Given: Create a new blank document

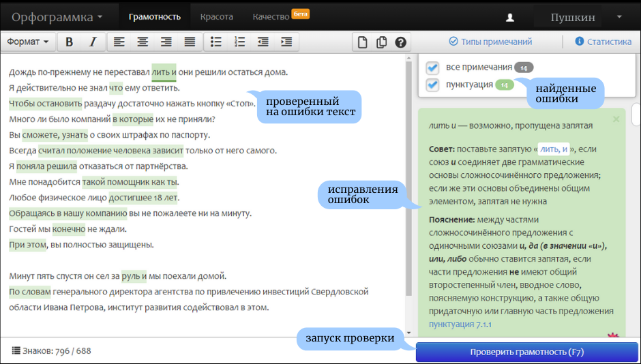Looking at the screenshot, I should click(x=362, y=42).
